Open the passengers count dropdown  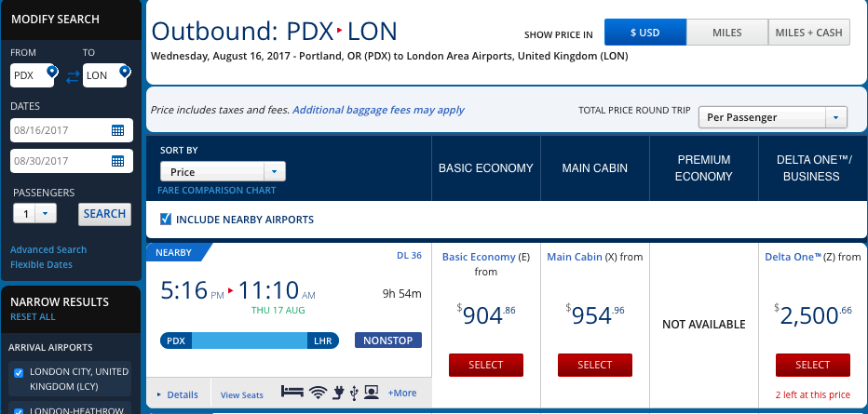35,214
